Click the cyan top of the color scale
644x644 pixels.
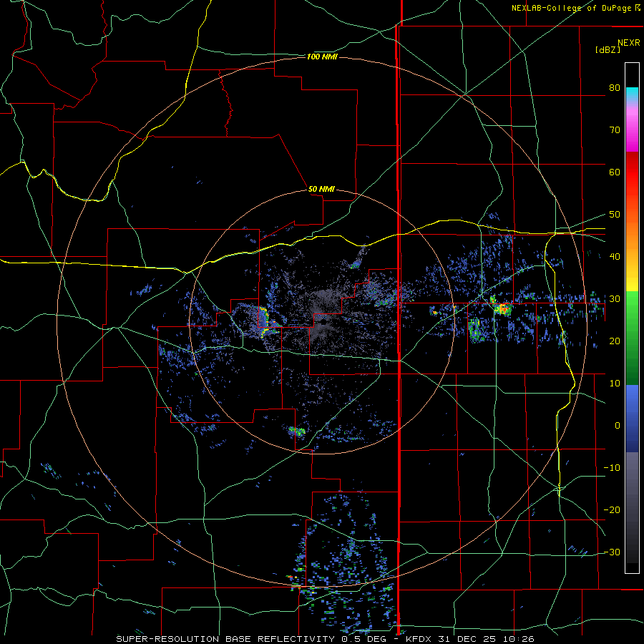click(x=632, y=93)
